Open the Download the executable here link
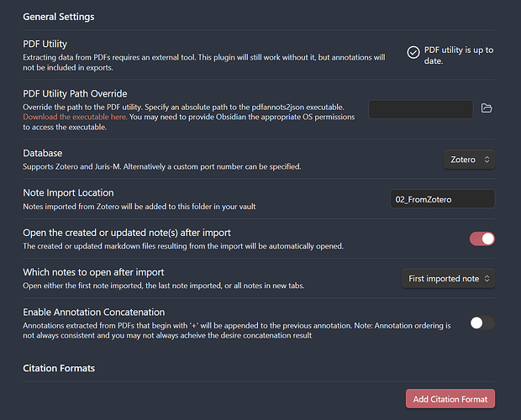The width and height of the screenshot is (521, 420). coord(75,117)
